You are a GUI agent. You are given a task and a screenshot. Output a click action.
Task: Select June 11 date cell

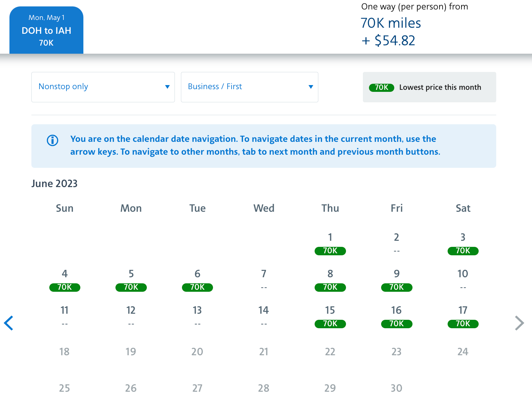coord(64,316)
